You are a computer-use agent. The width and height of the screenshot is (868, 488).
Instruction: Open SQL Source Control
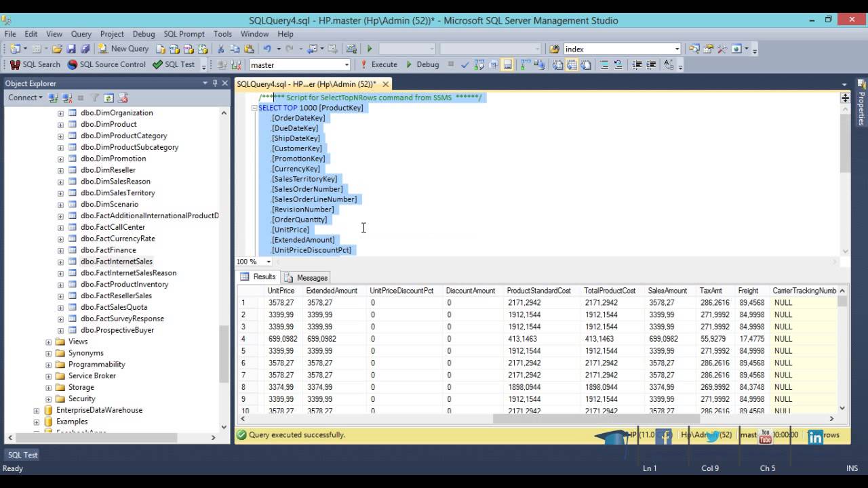coord(106,64)
